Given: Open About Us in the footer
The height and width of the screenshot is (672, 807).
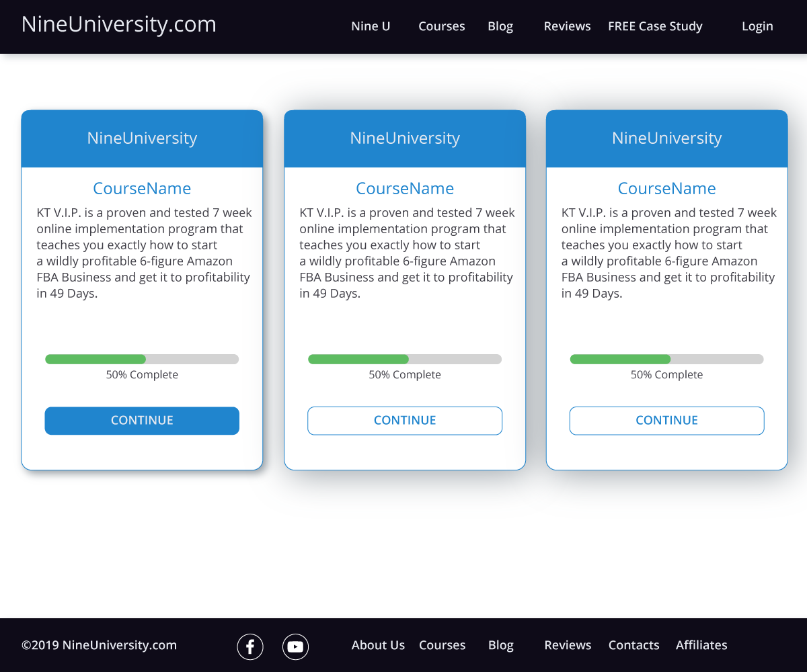Looking at the screenshot, I should (x=378, y=645).
